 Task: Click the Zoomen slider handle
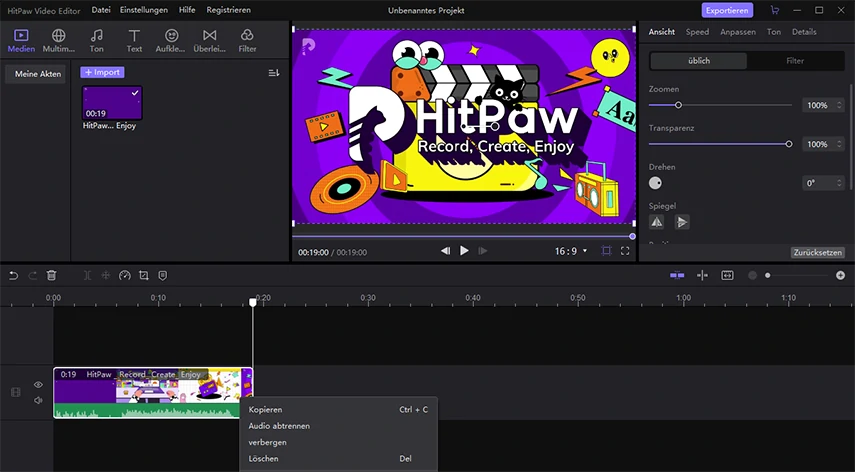point(678,105)
